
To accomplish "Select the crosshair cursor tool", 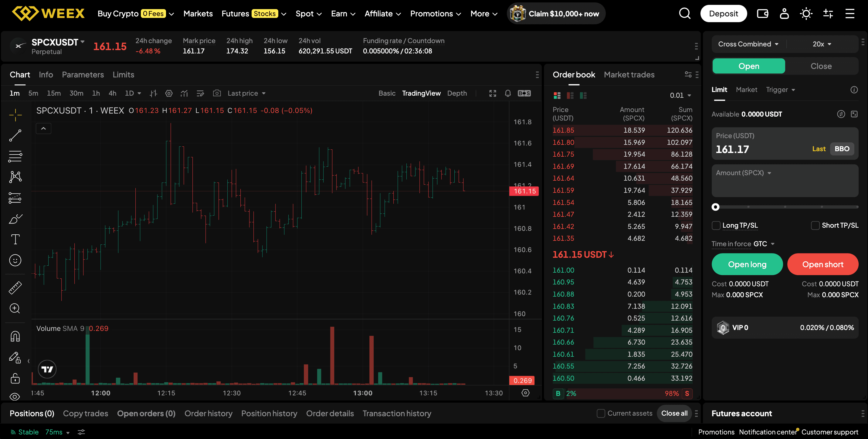I will coord(15,115).
